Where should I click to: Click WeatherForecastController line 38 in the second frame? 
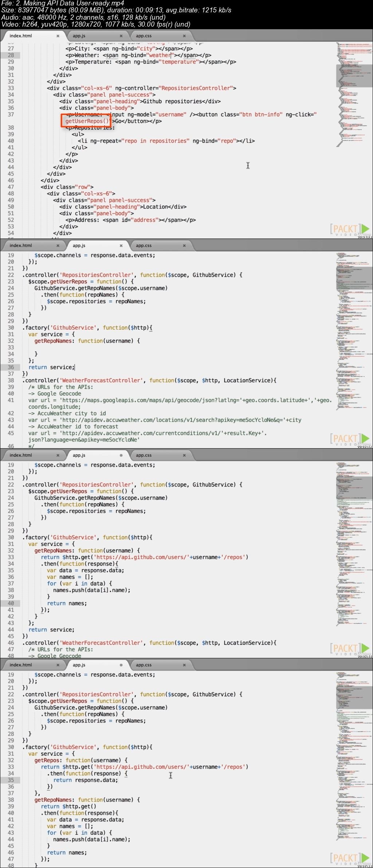[x=149, y=380]
